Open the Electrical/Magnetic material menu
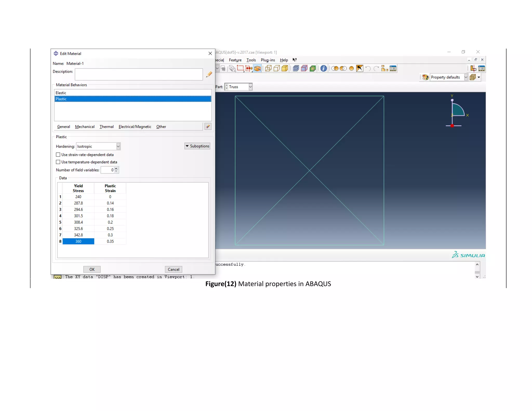The width and height of the screenshot is (532, 411). 135,127
